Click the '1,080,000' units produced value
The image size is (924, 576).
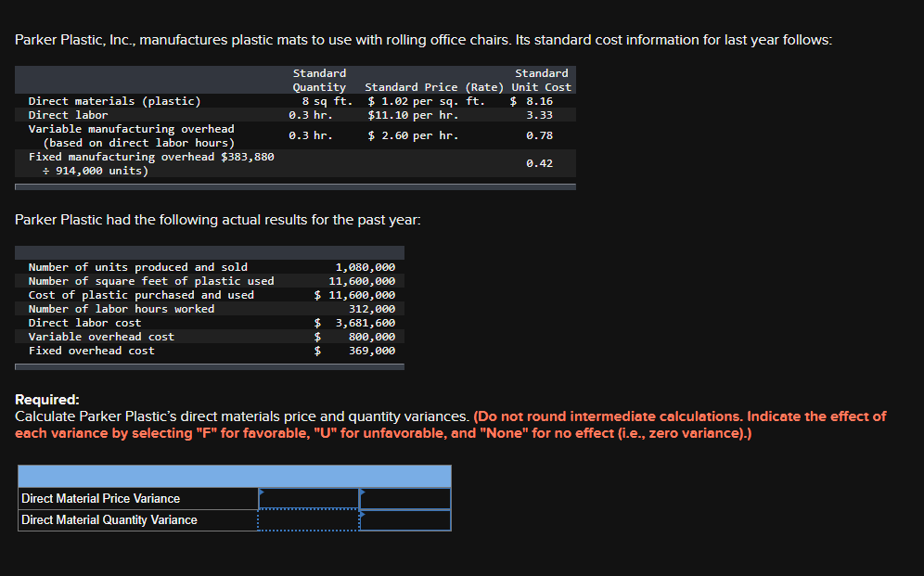coord(366,267)
